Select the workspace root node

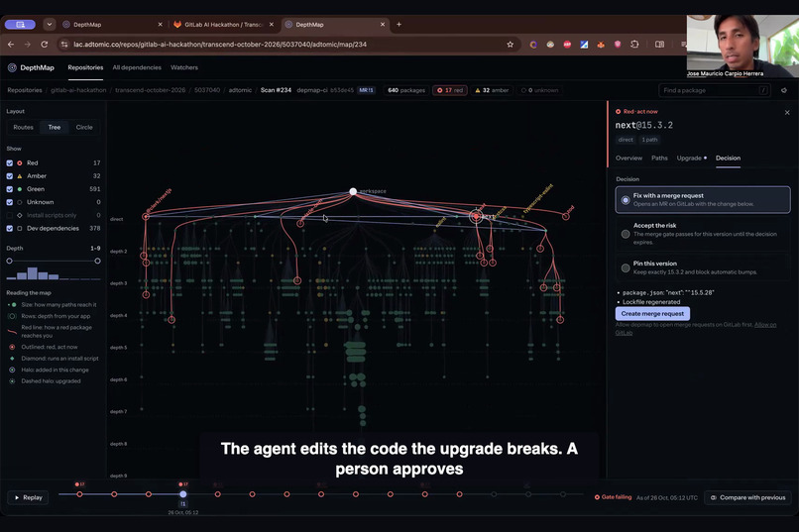(x=353, y=191)
